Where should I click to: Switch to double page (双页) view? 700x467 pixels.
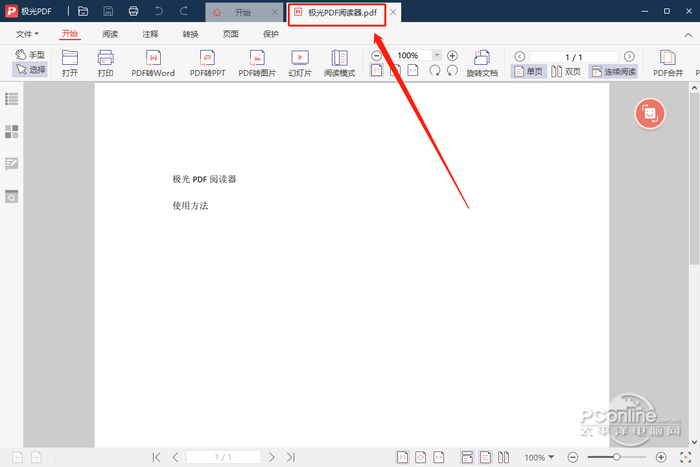(566, 71)
